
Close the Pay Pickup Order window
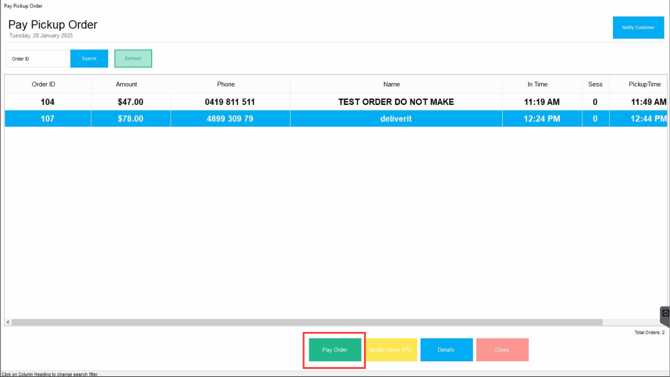(502, 350)
